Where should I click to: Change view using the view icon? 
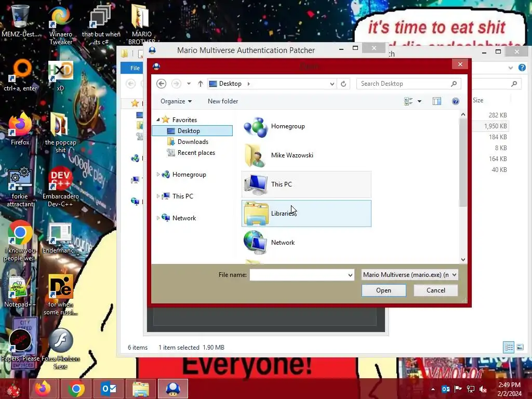click(408, 101)
